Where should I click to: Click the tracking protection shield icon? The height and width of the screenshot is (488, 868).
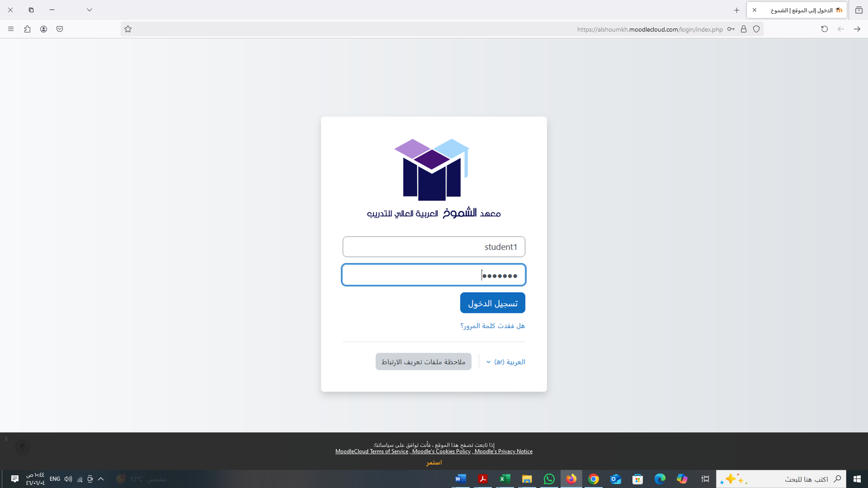(x=756, y=29)
